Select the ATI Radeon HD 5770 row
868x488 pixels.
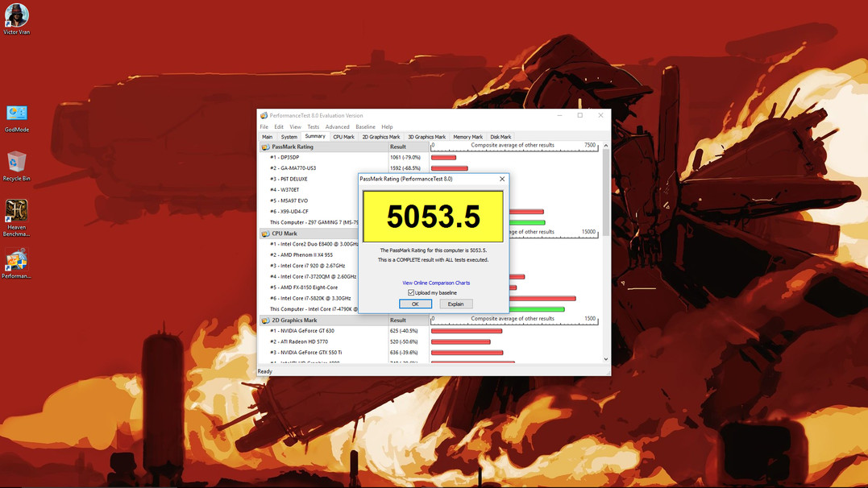pyautogui.click(x=324, y=342)
